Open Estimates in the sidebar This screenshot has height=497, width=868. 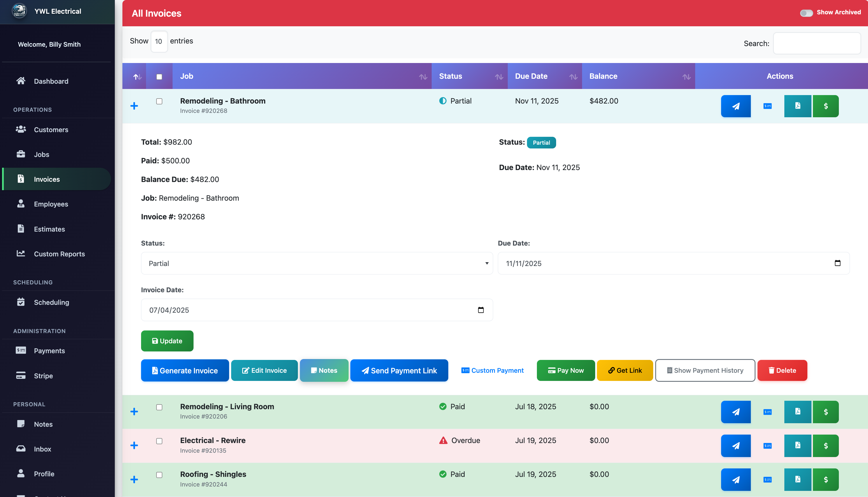(x=50, y=229)
